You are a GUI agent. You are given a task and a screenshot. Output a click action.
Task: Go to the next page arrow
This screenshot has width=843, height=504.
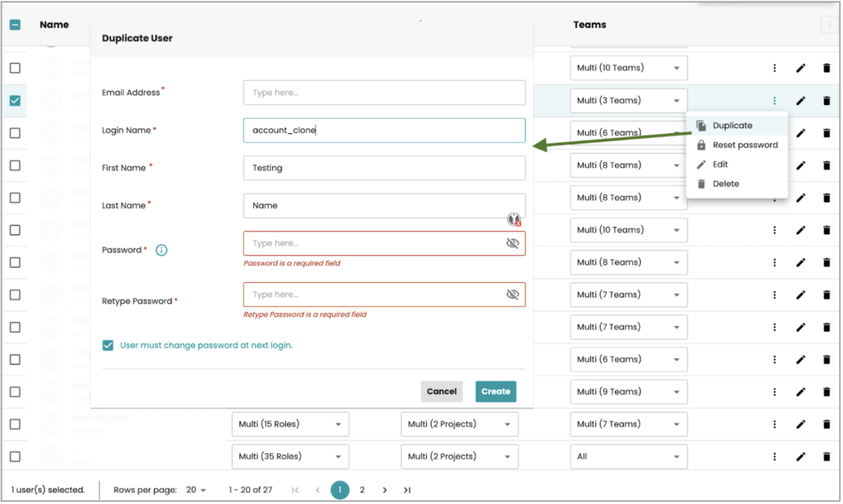coord(384,490)
